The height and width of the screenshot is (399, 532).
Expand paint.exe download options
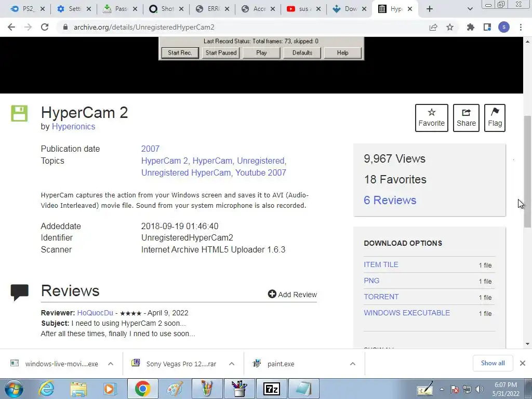click(353, 364)
